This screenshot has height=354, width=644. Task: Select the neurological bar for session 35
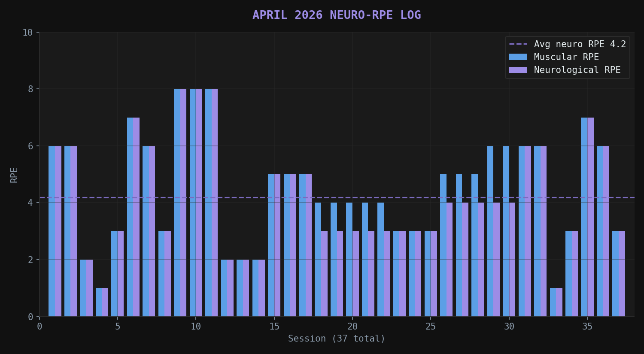(x=590, y=217)
